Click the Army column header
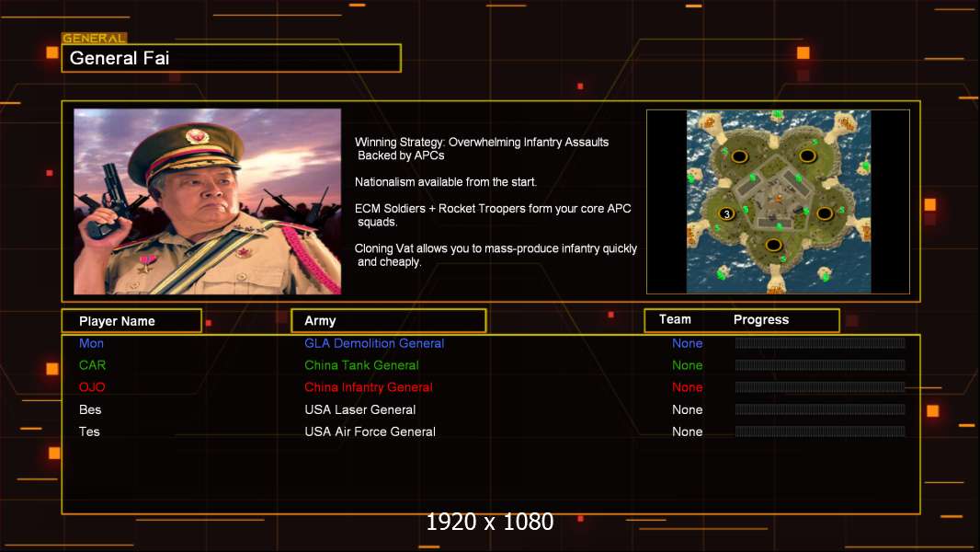Screen dimensions: 980x552 coord(389,321)
